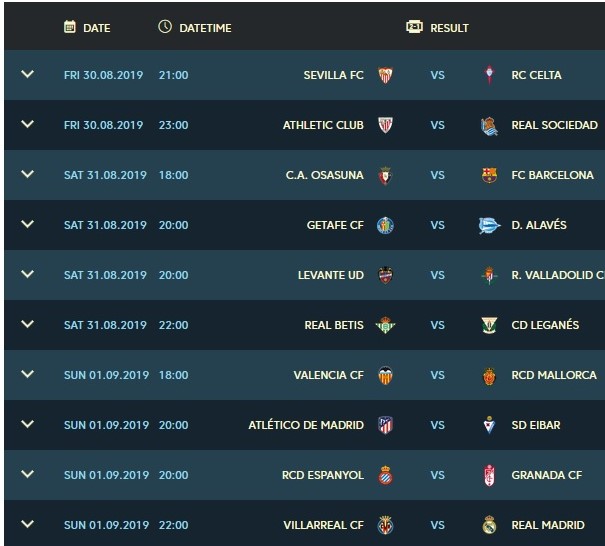Click the Real Betis green crest
The height and width of the screenshot is (546, 605).
point(385,325)
